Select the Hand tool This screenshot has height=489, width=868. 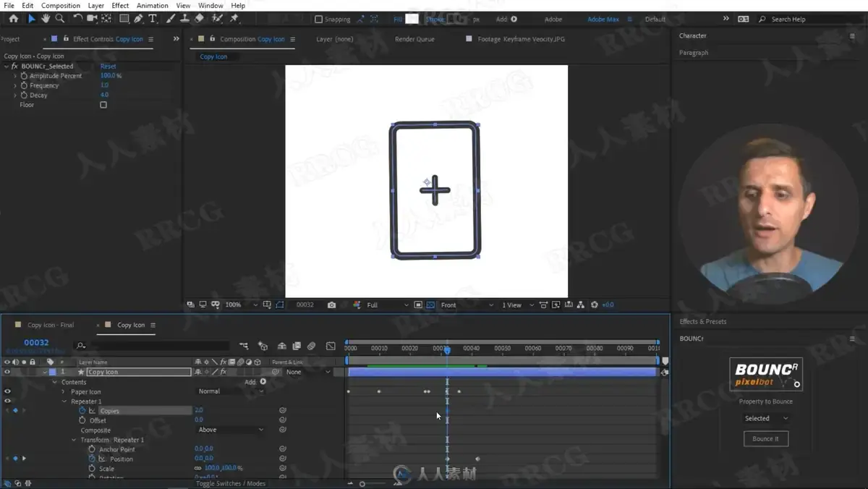coord(46,19)
